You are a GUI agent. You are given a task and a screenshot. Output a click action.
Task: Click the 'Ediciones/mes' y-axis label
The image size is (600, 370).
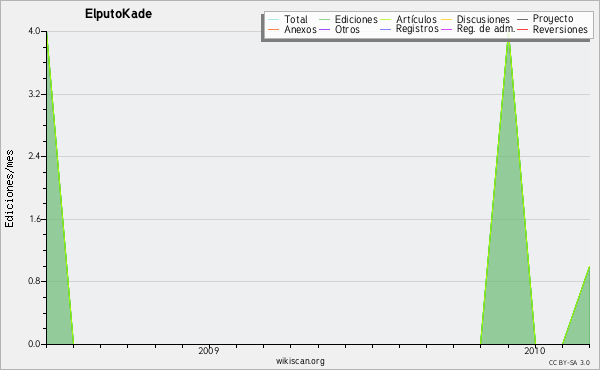point(9,189)
